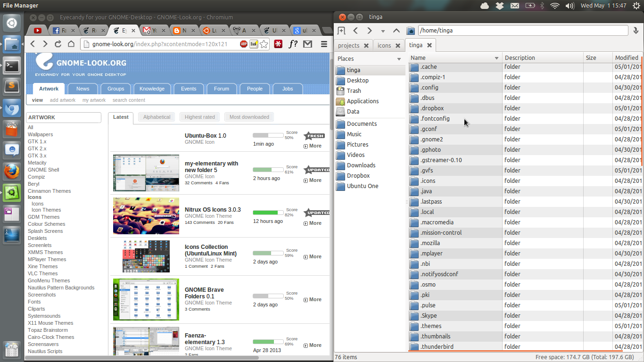Click the /home/tinga path field
The height and width of the screenshot is (362, 644).
[523, 31]
